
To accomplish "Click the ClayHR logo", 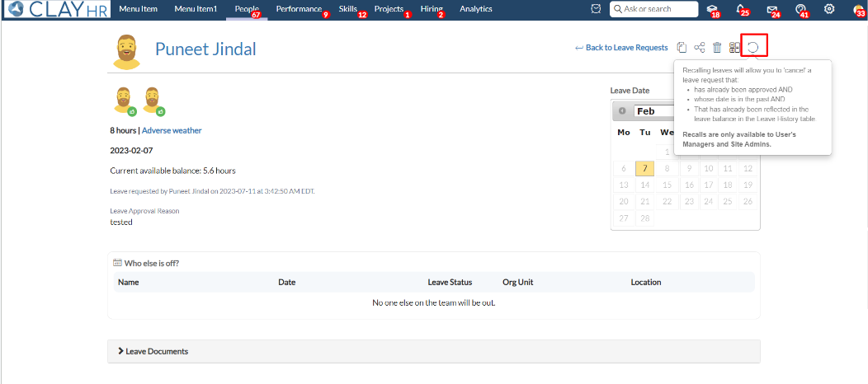I will 56,9.
